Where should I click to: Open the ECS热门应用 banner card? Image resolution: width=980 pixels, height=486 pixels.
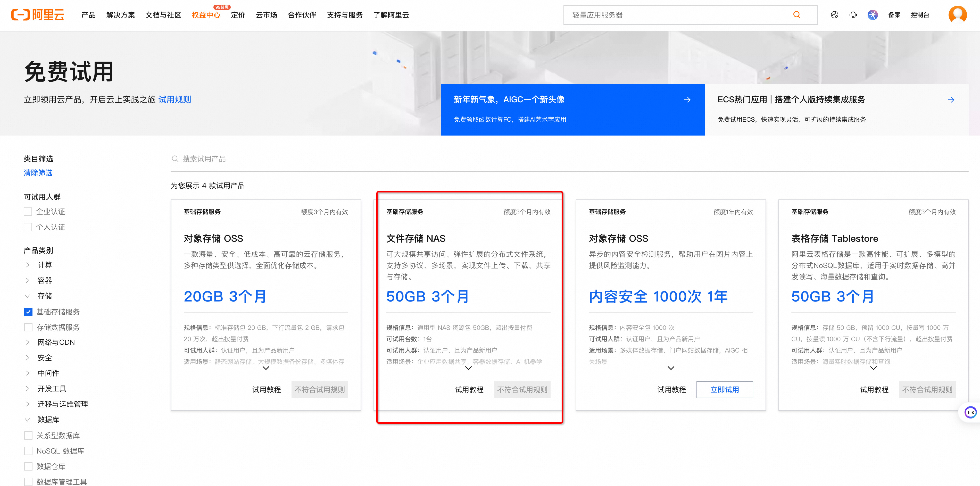pyautogui.click(x=836, y=110)
